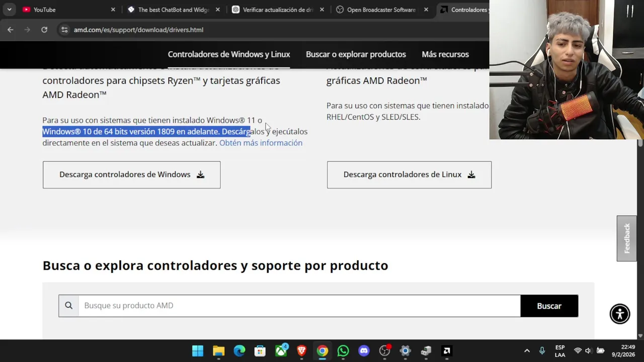Click the microphone tray icon

[542, 351]
